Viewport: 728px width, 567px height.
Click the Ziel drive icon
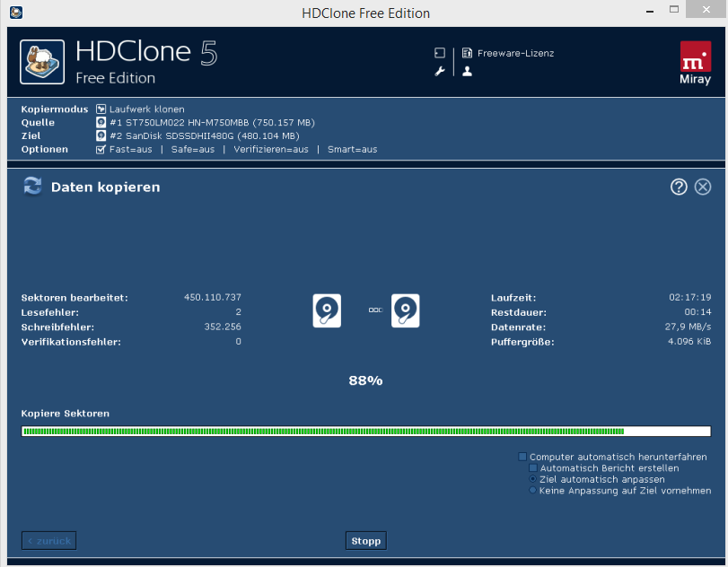point(101,135)
